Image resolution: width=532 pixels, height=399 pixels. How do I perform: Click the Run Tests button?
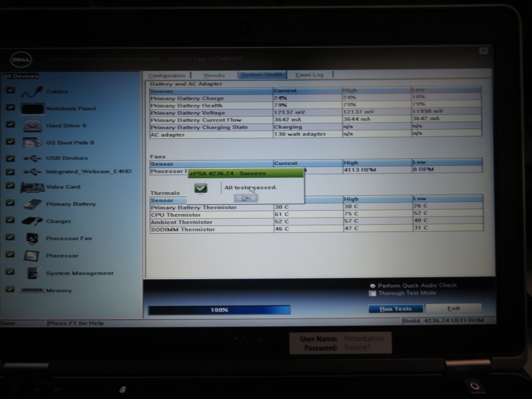click(x=395, y=309)
